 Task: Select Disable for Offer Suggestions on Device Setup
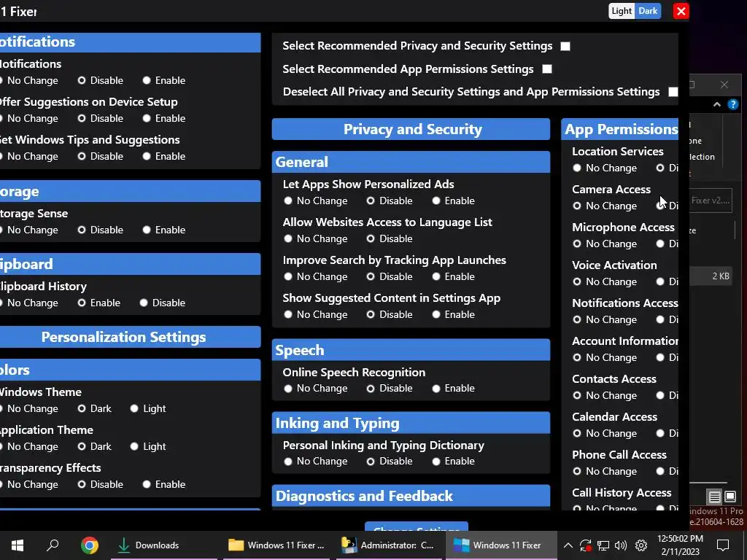point(82,119)
